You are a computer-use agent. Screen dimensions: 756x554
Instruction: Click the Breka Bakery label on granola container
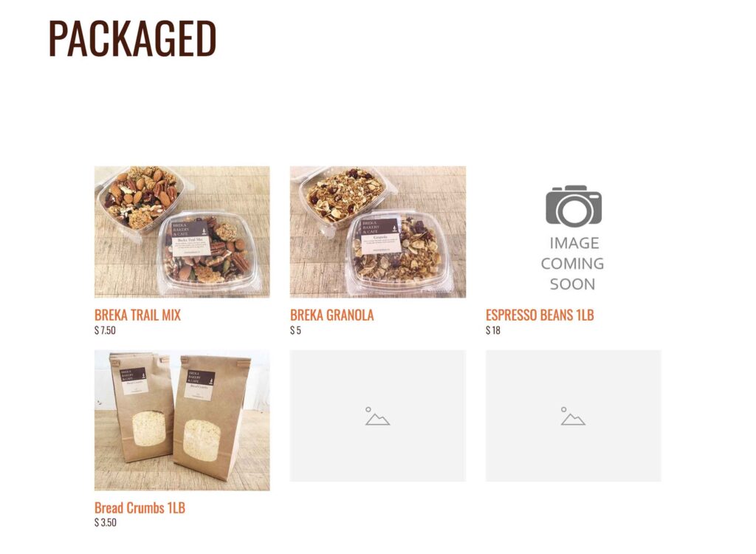pos(381,236)
